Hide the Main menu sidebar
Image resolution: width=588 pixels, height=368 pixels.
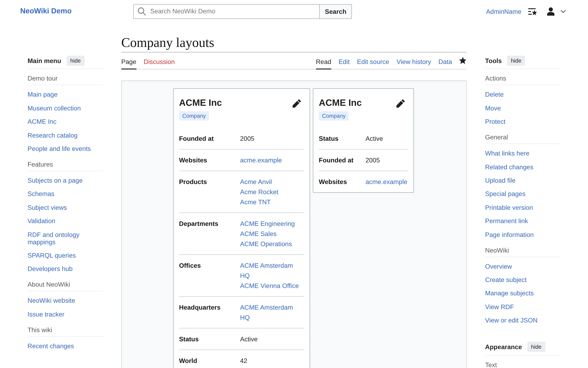(75, 60)
